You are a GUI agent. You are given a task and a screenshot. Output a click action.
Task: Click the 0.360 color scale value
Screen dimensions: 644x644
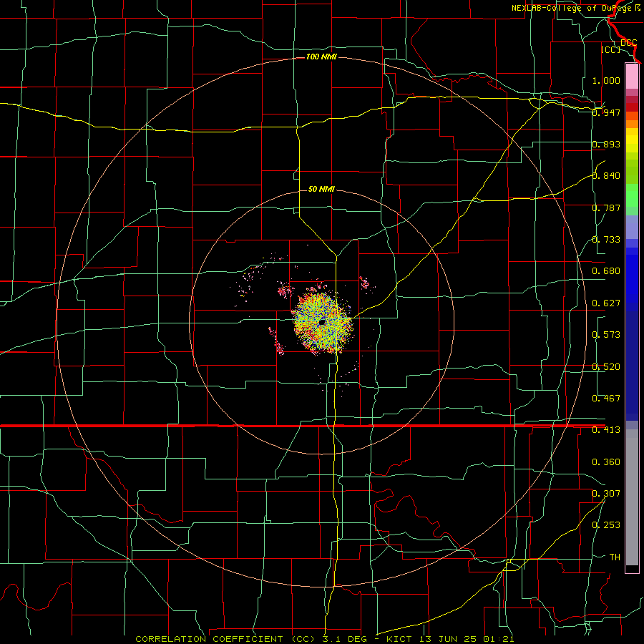(x=606, y=462)
